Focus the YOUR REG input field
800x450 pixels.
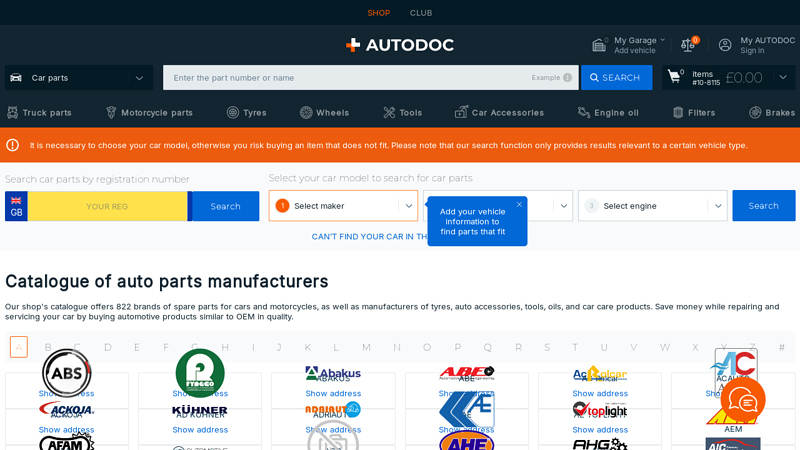[x=108, y=206]
